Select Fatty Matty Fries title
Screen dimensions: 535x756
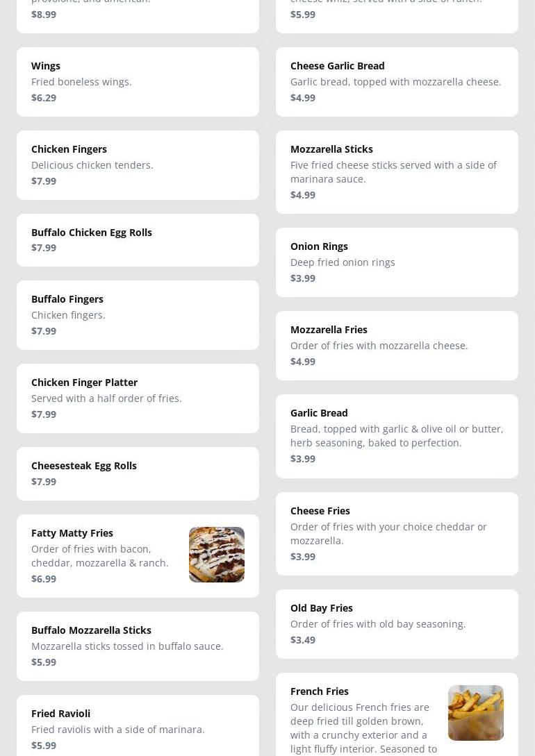pyautogui.click(x=72, y=532)
